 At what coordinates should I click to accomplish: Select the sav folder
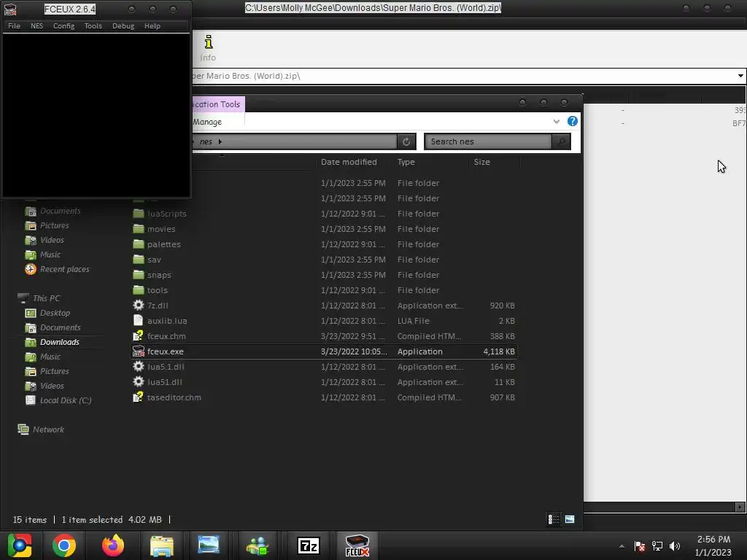(x=154, y=260)
